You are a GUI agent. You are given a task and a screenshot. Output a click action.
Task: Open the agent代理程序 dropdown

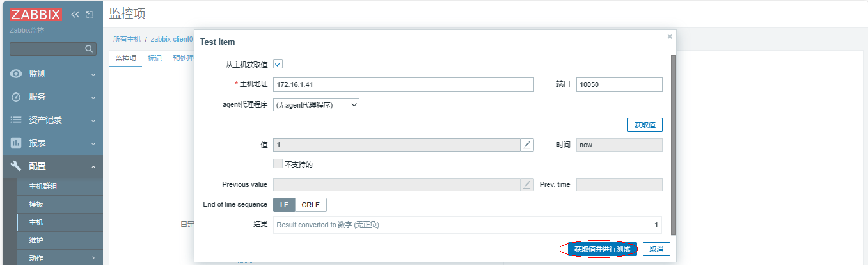316,105
